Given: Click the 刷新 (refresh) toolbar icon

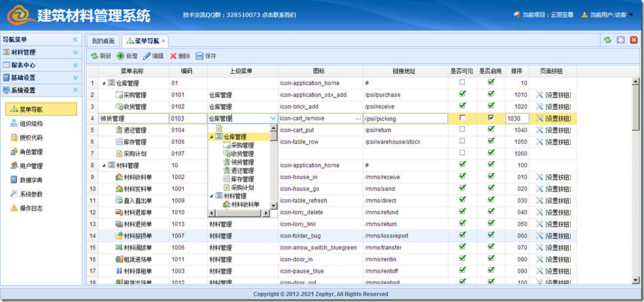Looking at the screenshot, I should click(94, 56).
